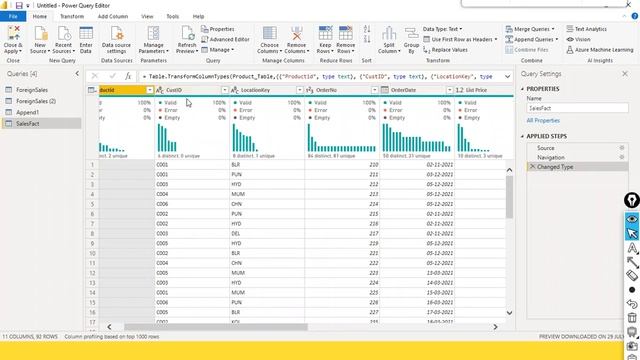Click the undo annotation icon
The height and width of the screenshot is (360, 640).
[632, 304]
